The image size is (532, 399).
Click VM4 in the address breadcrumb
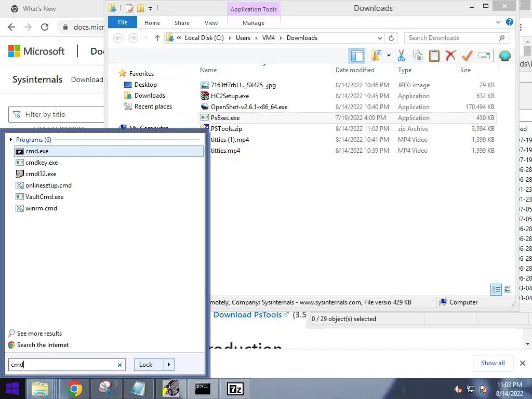269,38
